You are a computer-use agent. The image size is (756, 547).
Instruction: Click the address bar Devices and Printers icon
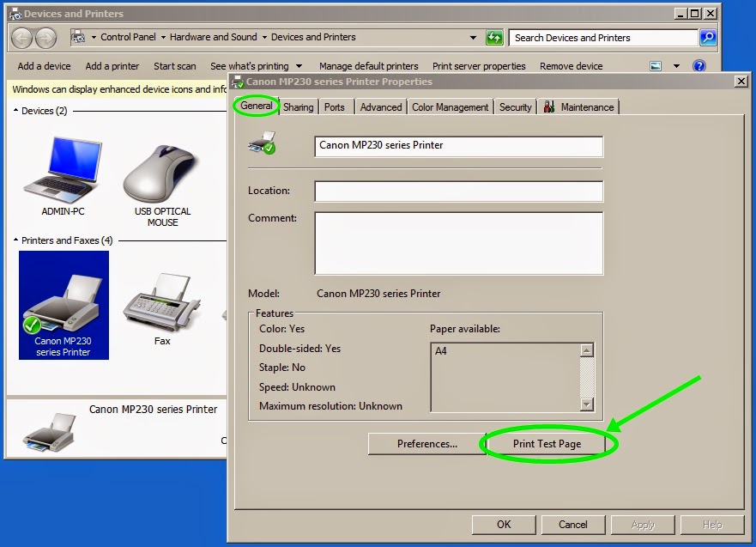coord(78,37)
